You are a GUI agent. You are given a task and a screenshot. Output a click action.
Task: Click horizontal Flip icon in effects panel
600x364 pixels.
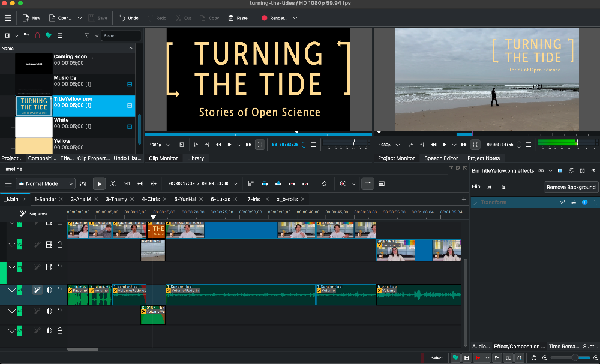click(489, 187)
